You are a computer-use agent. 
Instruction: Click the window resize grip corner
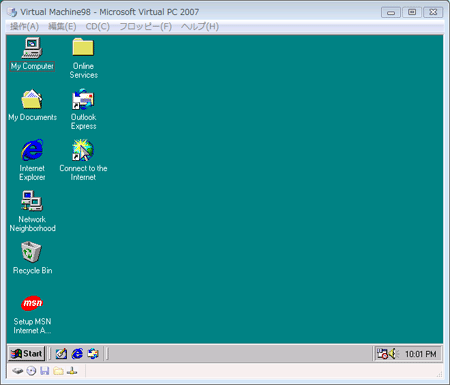pyautogui.click(x=439, y=374)
